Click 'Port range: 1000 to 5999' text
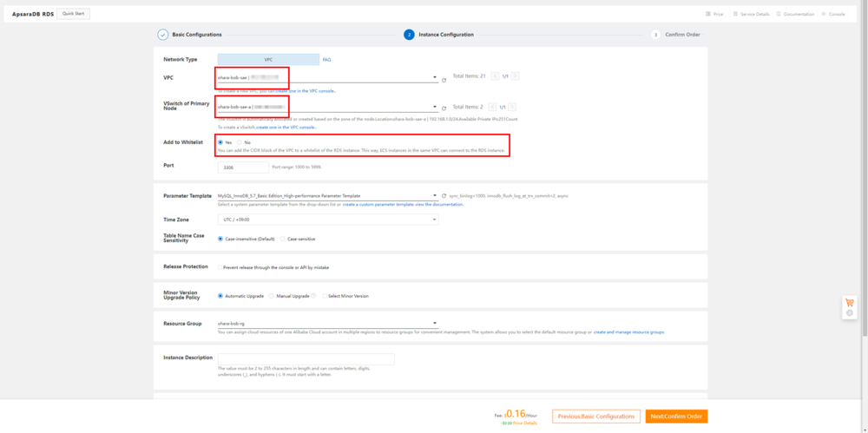868x433 pixels. click(297, 167)
